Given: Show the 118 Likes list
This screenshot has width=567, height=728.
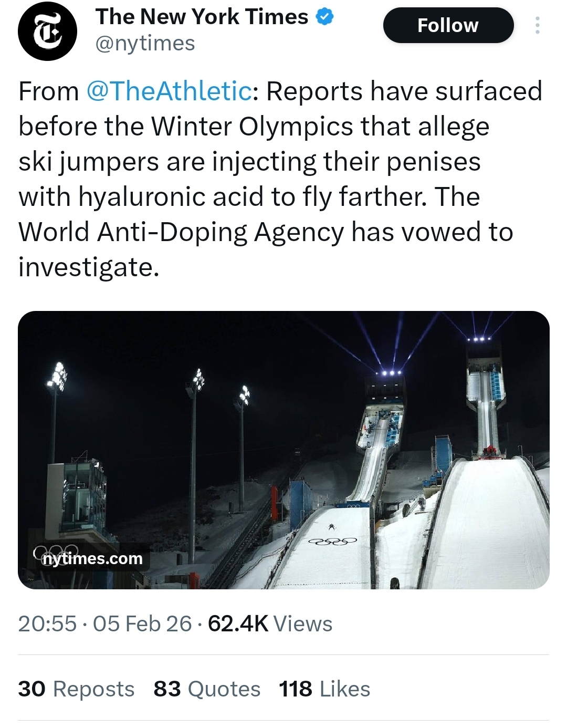Looking at the screenshot, I should [x=324, y=689].
